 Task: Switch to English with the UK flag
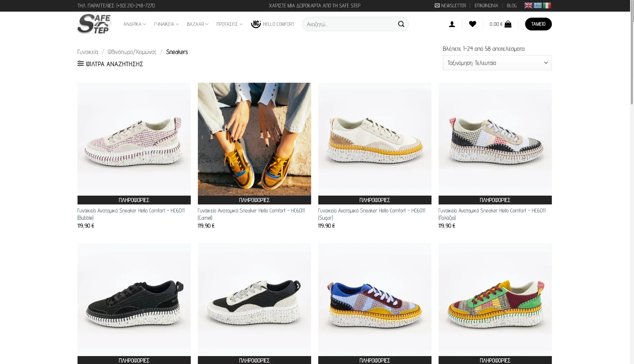click(528, 5)
